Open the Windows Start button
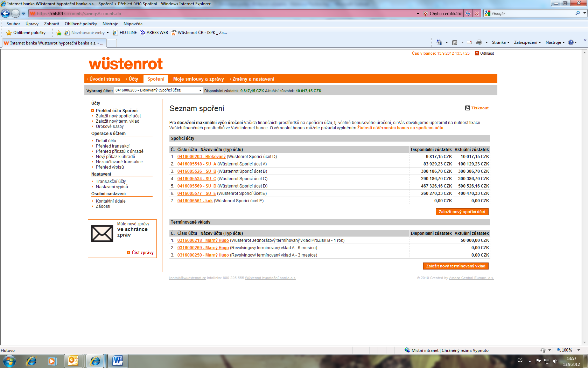 point(9,361)
